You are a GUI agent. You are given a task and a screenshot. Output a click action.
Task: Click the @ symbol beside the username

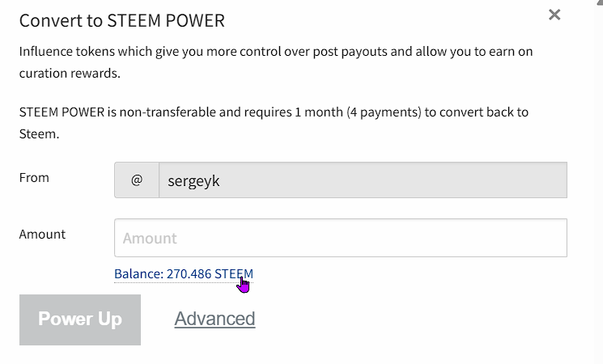point(137,180)
